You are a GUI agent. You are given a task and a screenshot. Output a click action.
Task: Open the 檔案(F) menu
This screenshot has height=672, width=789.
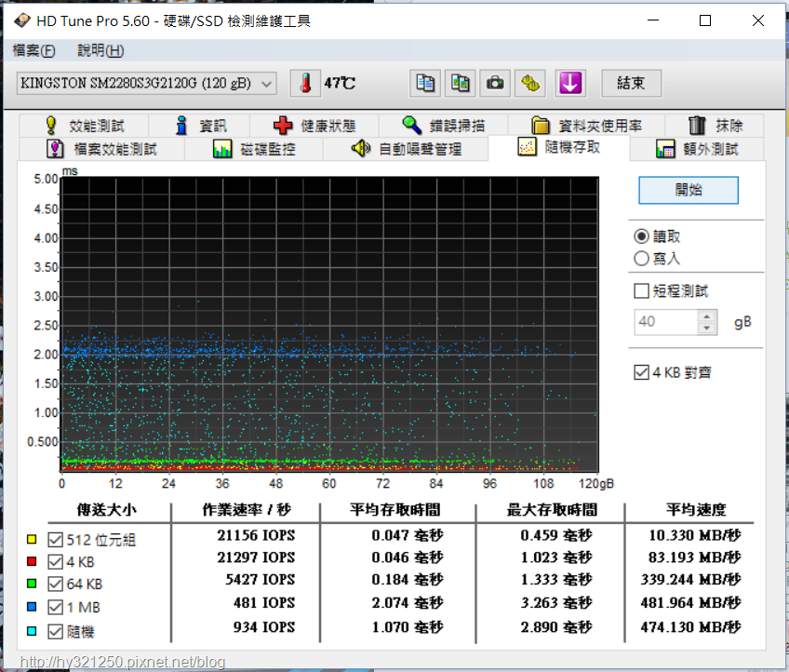coord(33,50)
